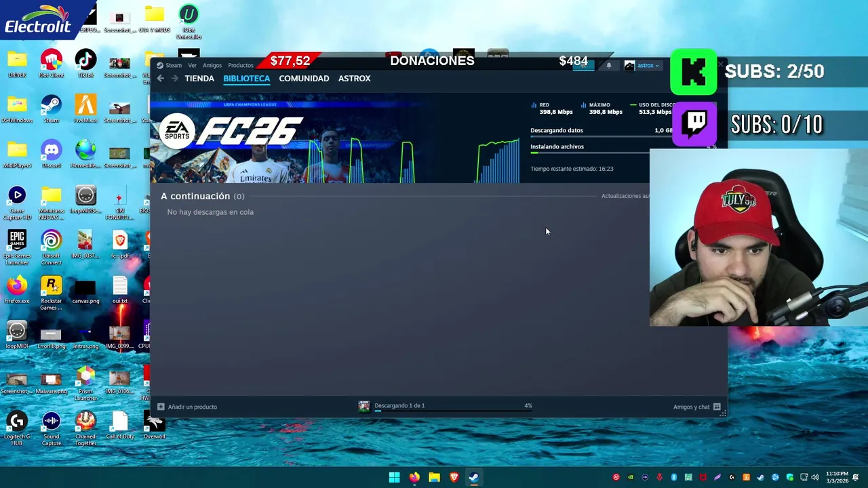868x488 pixels.
Task: Open the DS4Windows folder icon
Action: click(x=17, y=108)
